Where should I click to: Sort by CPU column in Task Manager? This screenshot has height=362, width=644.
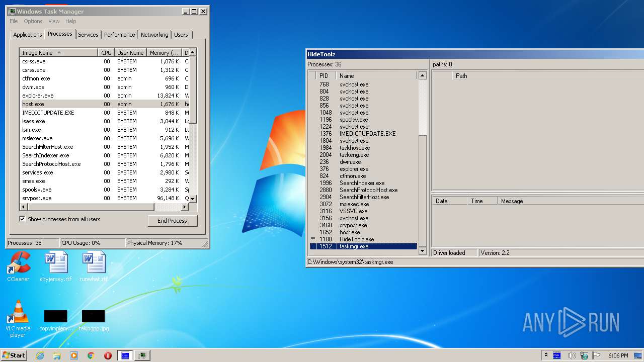coord(106,52)
